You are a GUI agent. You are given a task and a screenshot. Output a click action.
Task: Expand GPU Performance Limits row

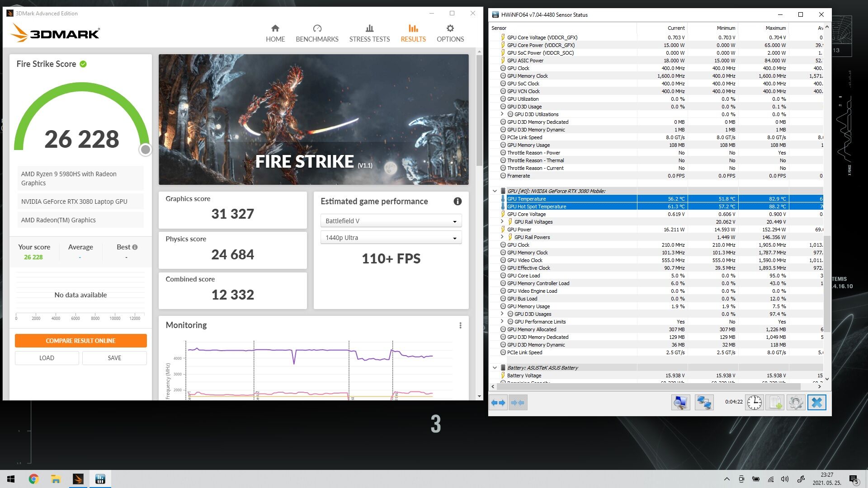point(502,322)
